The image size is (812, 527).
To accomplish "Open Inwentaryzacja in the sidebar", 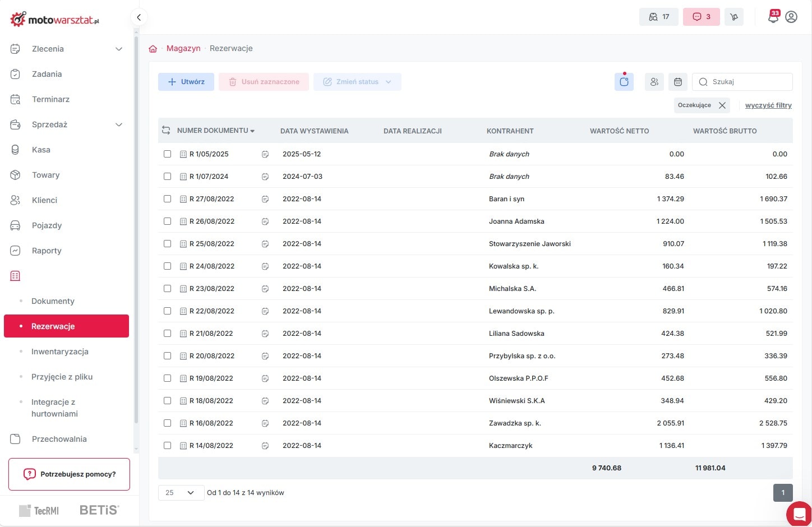I will [60, 352].
